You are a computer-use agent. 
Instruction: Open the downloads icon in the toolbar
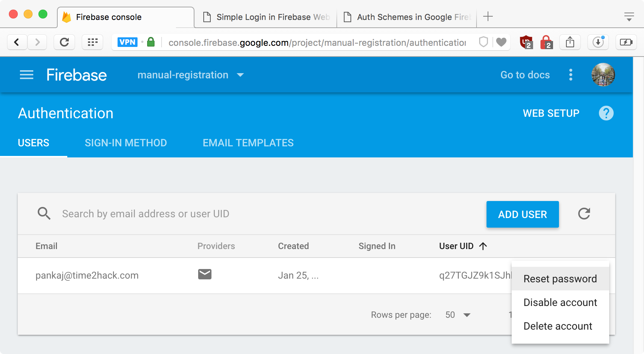point(598,42)
